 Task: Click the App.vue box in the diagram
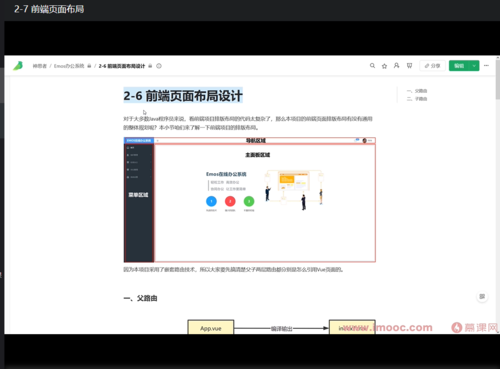pyautogui.click(x=211, y=328)
